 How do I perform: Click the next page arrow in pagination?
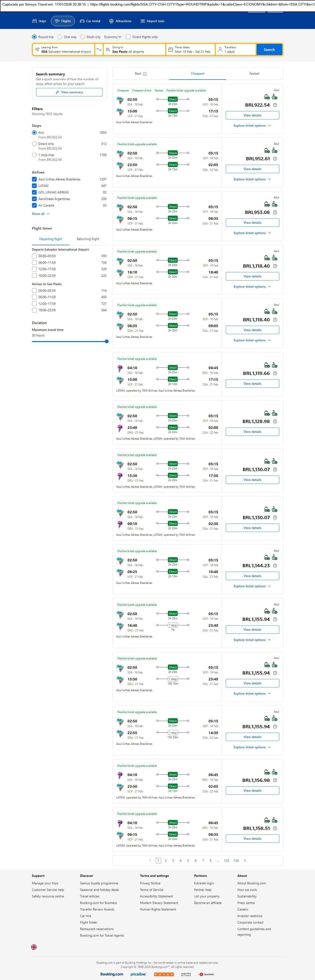245,861
